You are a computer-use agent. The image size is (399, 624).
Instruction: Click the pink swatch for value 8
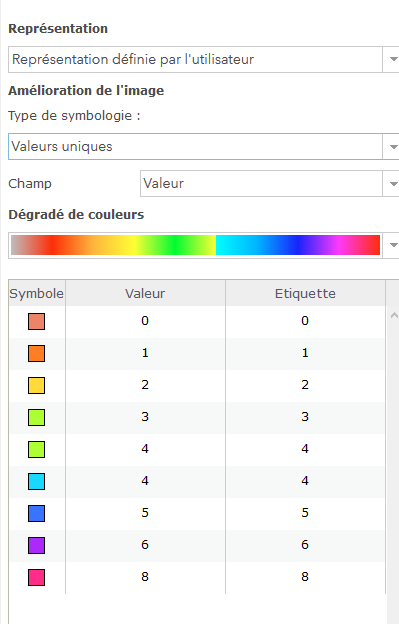[x=37, y=577]
